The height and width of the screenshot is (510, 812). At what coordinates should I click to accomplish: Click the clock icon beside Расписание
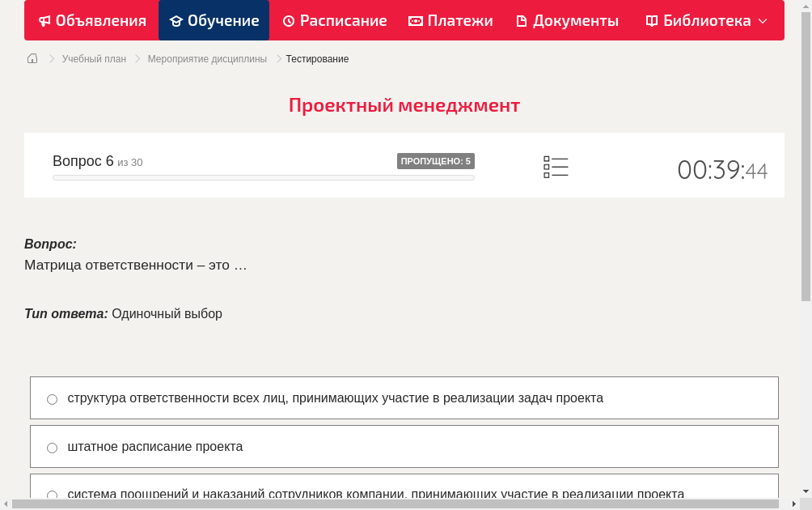[287, 20]
